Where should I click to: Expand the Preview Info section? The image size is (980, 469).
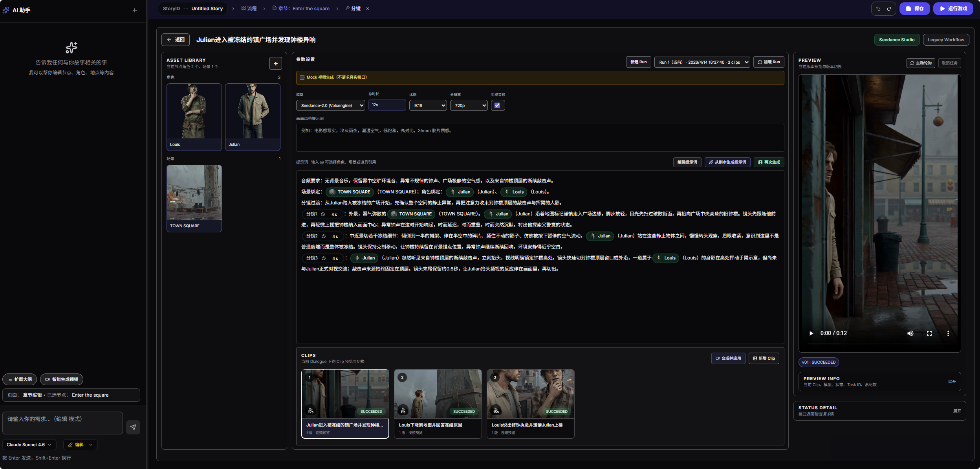pos(952,382)
